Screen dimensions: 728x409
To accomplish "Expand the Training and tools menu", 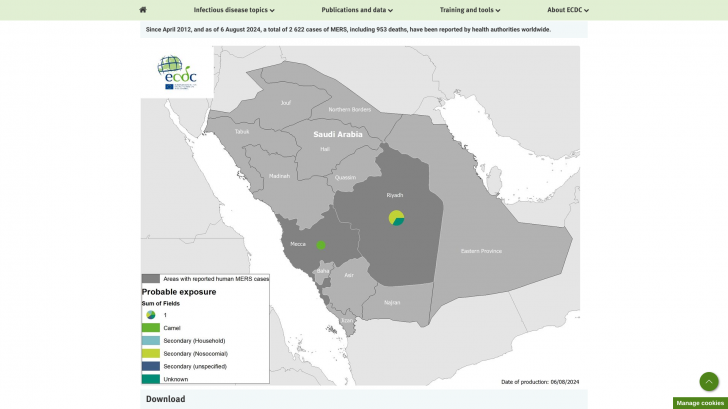I will tap(470, 10).
